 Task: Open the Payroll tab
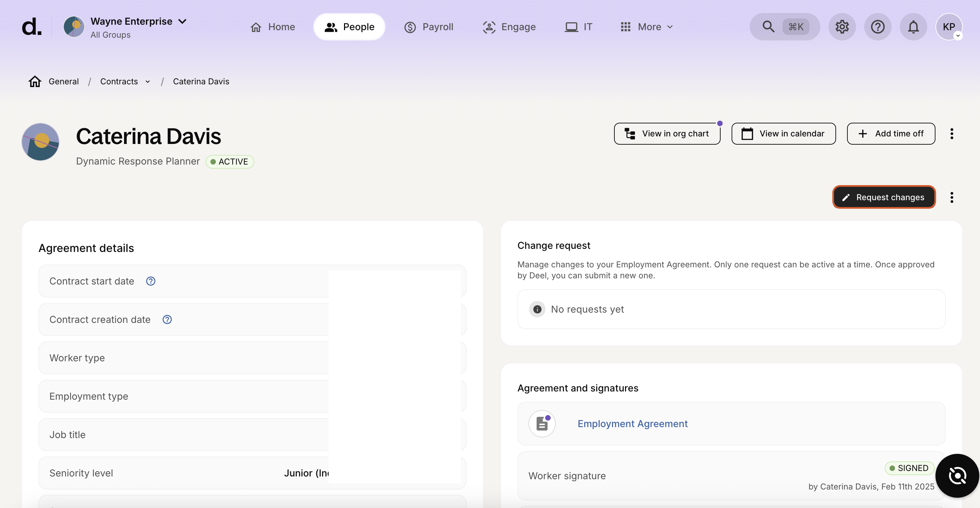pyautogui.click(x=429, y=27)
